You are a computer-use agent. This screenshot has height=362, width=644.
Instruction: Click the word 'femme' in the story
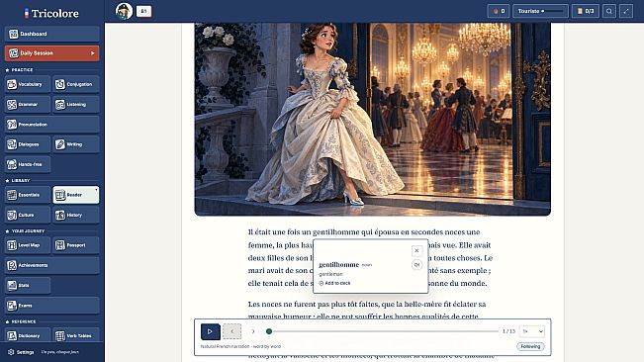(260, 245)
